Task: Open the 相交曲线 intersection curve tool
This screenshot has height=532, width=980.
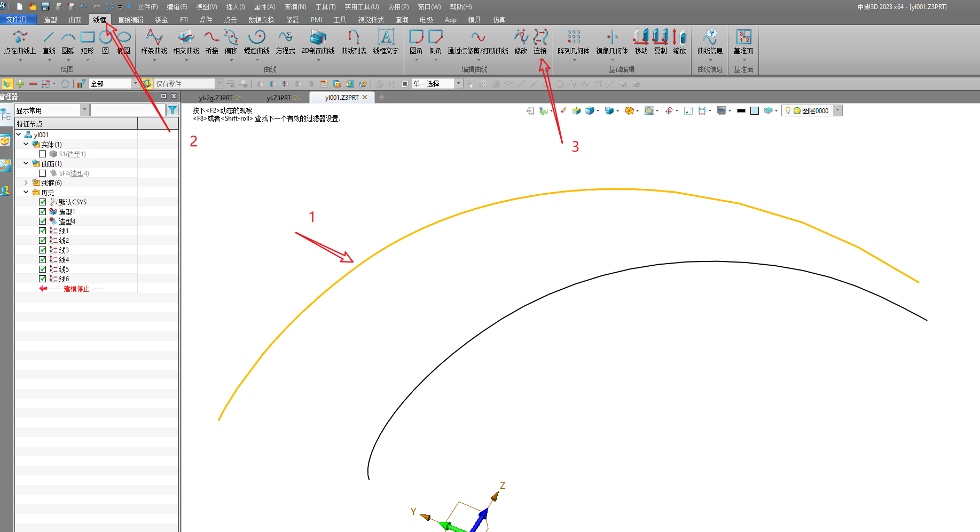Action: [186, 42]
